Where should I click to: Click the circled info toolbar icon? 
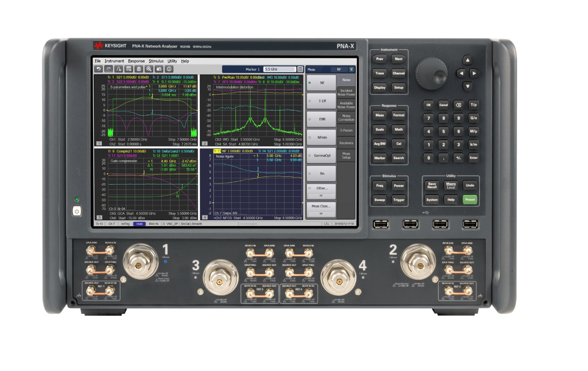coord(169,69)
